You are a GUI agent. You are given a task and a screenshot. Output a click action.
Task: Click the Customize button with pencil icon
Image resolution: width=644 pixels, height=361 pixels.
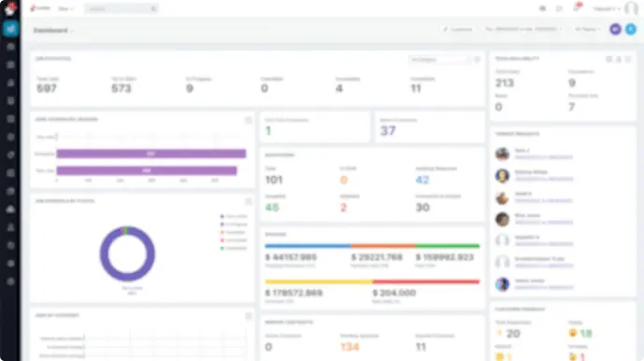[458, 29]
